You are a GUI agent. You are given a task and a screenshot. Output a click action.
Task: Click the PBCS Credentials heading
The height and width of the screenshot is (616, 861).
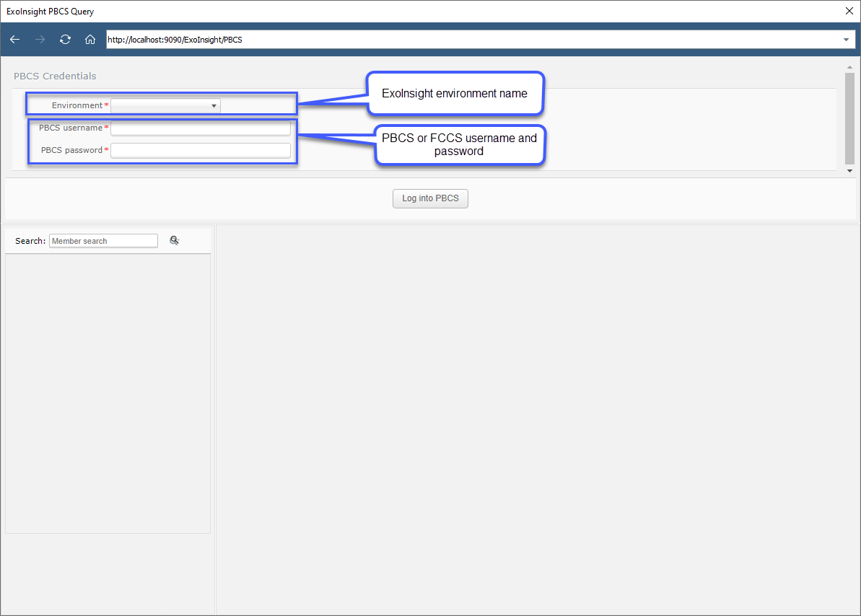55,76
